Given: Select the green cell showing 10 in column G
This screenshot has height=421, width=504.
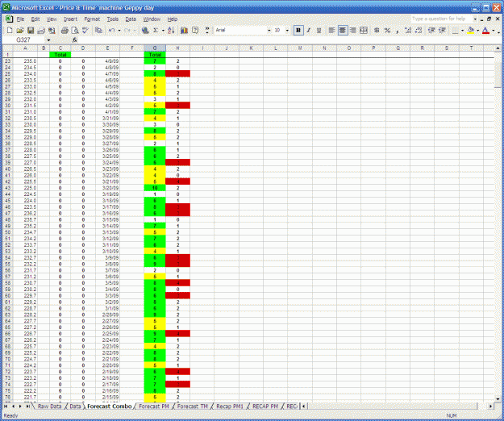Looking at the screenshot, I should (x=155, y=188).
